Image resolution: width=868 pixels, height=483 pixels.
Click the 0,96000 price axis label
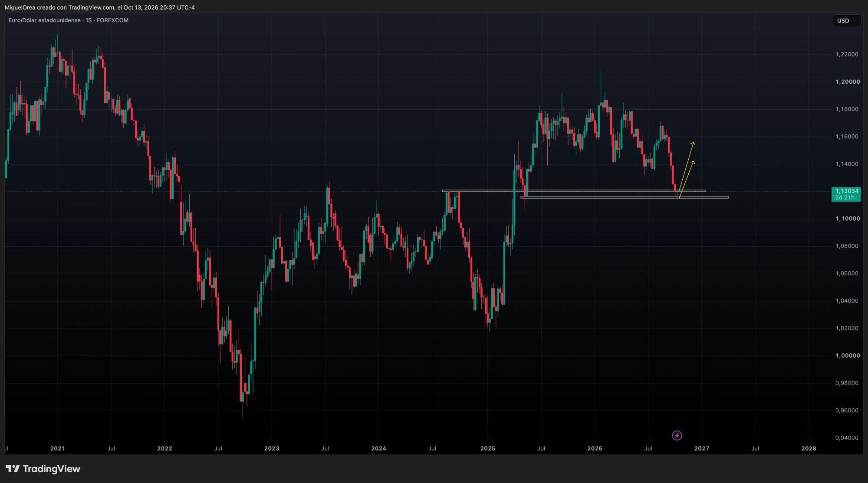(x=847, y=410)
